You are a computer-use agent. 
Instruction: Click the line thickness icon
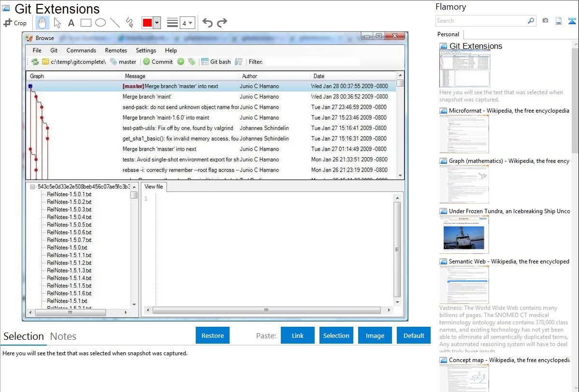point(172,23)
